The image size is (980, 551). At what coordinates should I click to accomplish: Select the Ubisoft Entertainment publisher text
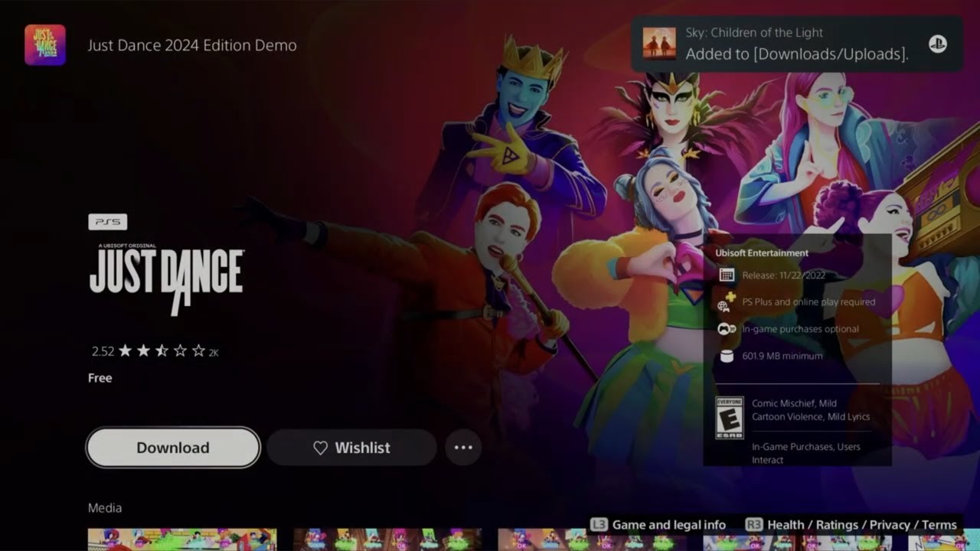(x=762, y=253)
